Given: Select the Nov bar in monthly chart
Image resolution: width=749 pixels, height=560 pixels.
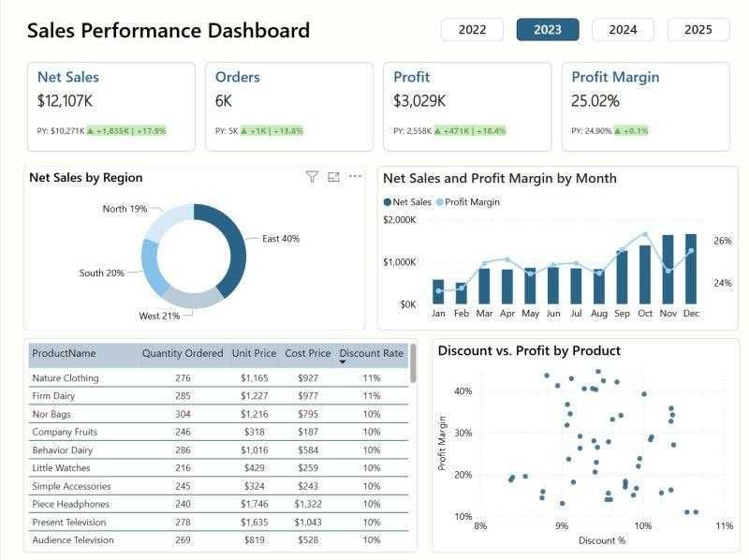Looking at the screenshot, I should coord(668,270).
